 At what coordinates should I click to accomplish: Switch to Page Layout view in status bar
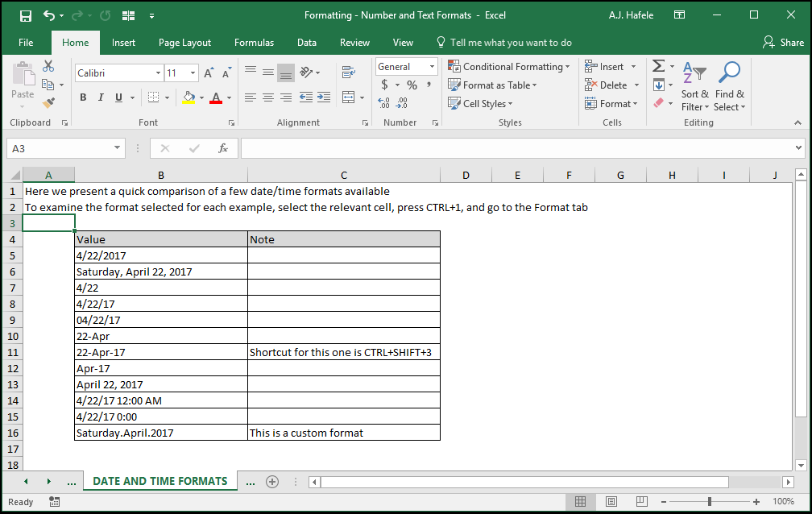[611, 502]
